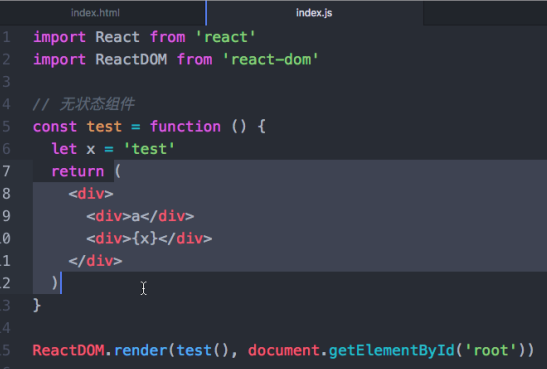Screen dimensions: 547x369
Task: Click the {x} expression inside div
Action: (145, 239)
